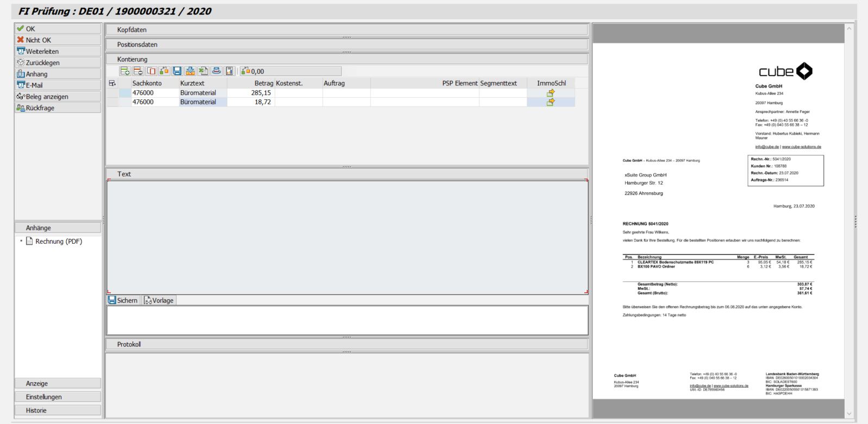The image size is (868, 424).
Task: Click the table layout selector icon beside Sachkonto
Action: tap(113, 83)
